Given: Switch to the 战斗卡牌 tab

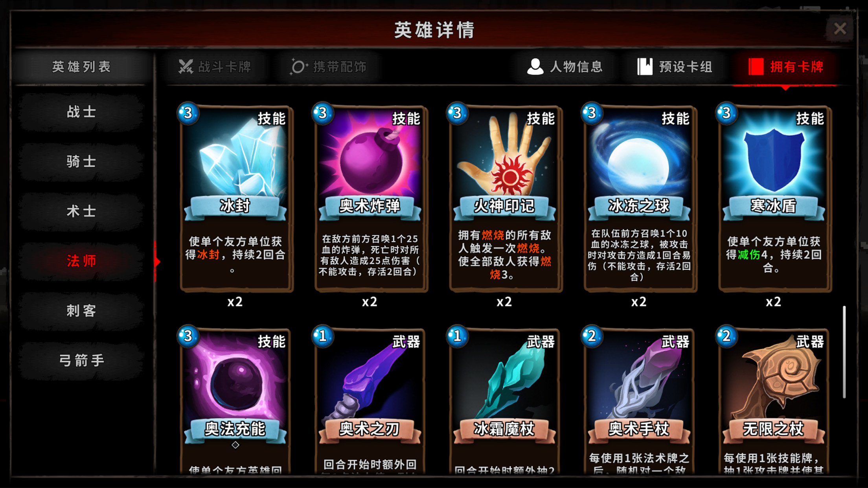Looking at the screenshot, I should coord(215,67).
